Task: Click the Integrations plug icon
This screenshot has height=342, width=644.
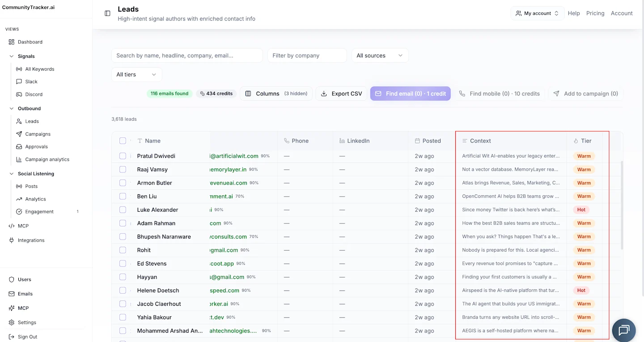Action: click(x=12, y=240)
